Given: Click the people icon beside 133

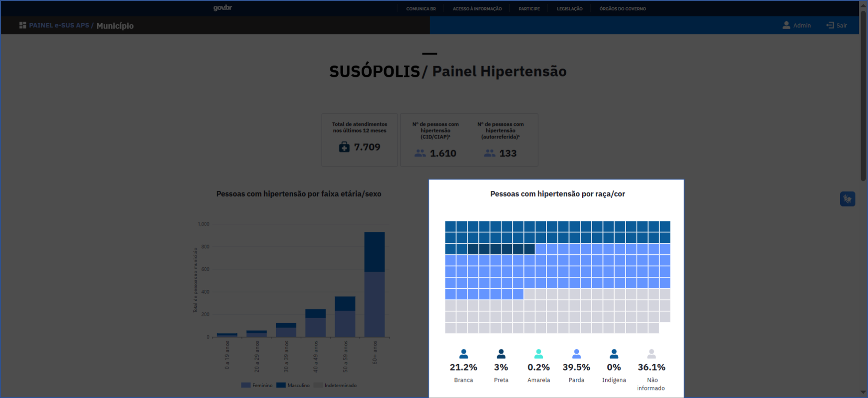Looking at the screenshot, I should pyautogui.click(x=489, y=153).
